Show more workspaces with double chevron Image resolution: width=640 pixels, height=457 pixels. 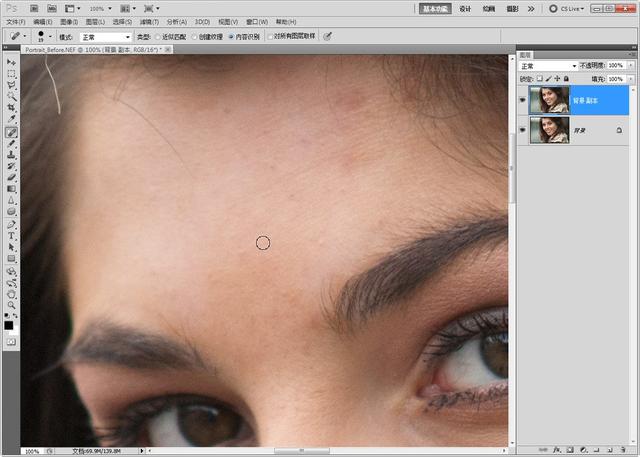[531, 9]
